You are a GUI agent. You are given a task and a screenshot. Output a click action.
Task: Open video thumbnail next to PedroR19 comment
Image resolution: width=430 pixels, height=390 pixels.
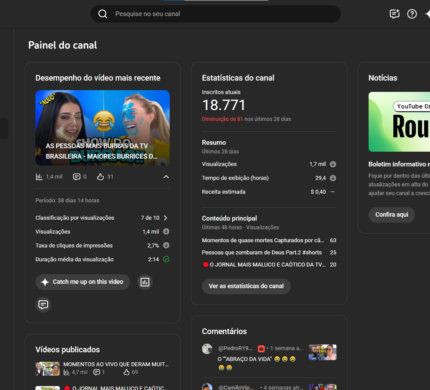click(322, 352)
